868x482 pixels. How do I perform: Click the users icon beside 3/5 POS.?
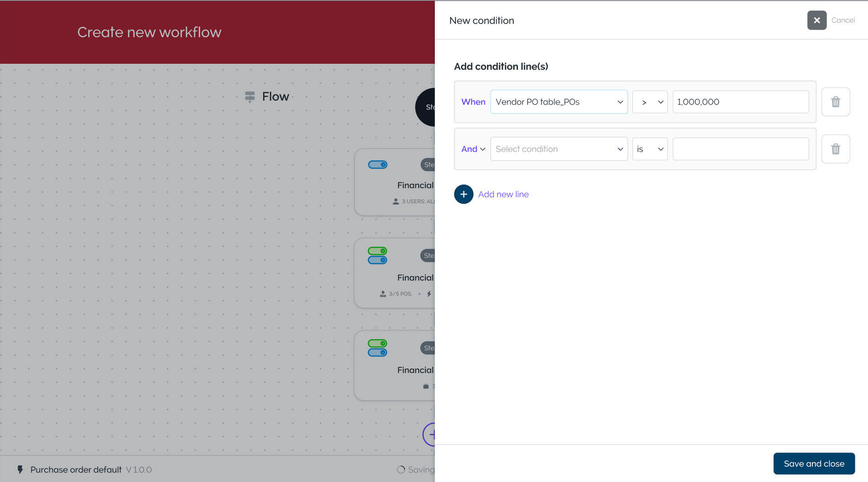click(383, 294)
